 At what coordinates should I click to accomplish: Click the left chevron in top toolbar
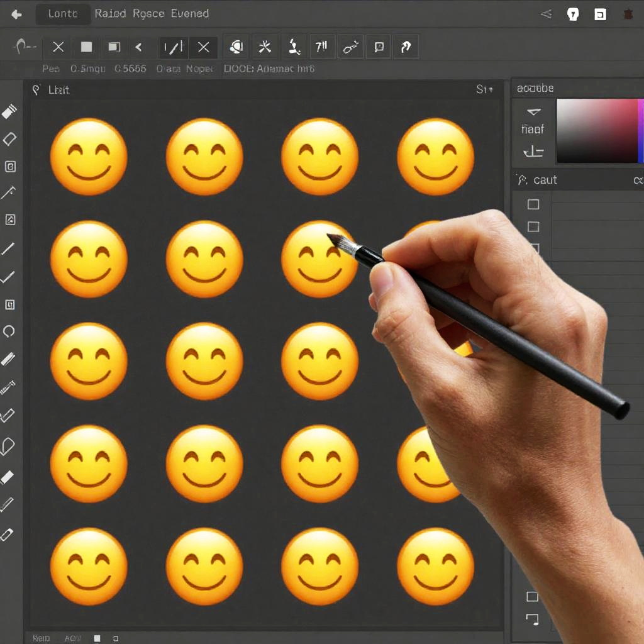pos(138,47)
